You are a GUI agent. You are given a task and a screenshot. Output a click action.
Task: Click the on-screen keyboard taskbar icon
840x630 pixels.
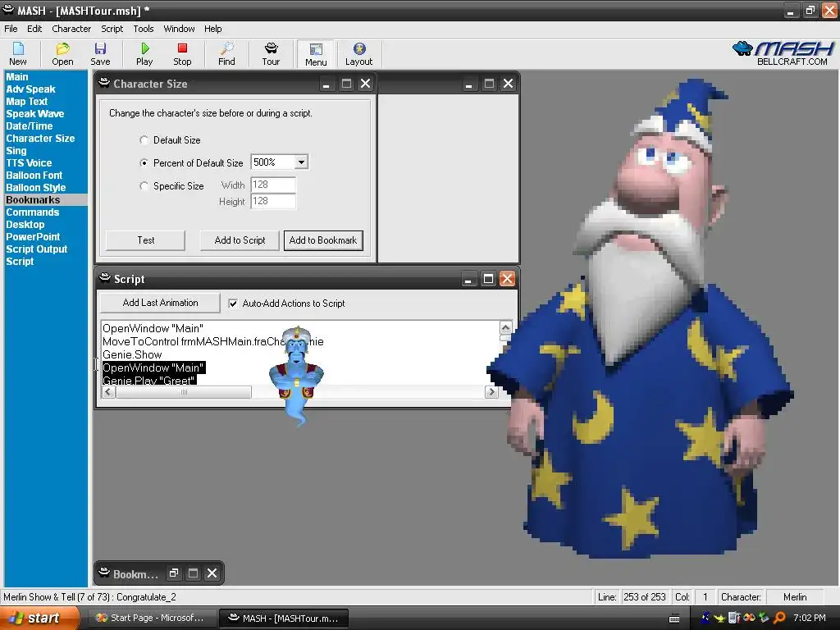pos(675,619)
